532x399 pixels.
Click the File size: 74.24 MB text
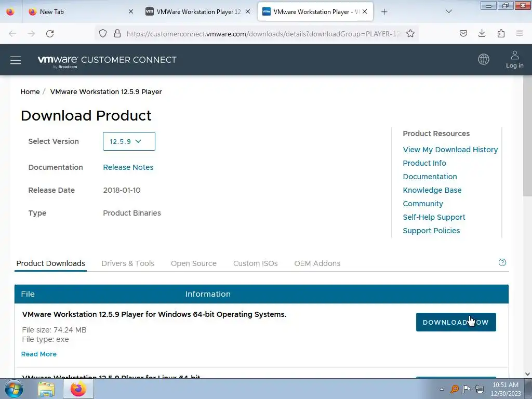pyautogui.click(x=54, y=330)
